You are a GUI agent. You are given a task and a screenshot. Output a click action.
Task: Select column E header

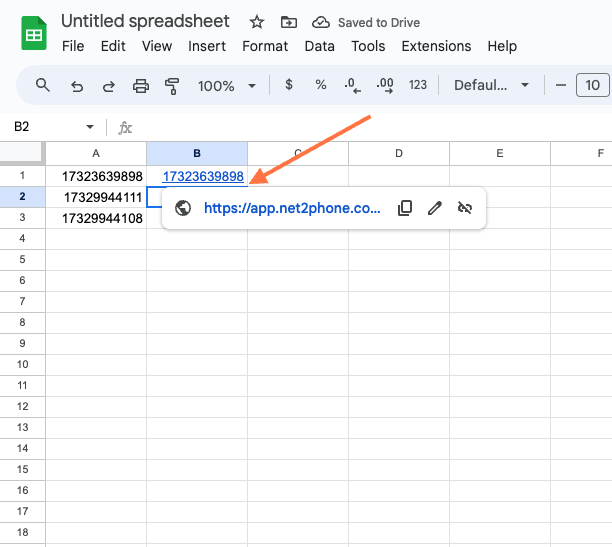click(x=500, y=153)
